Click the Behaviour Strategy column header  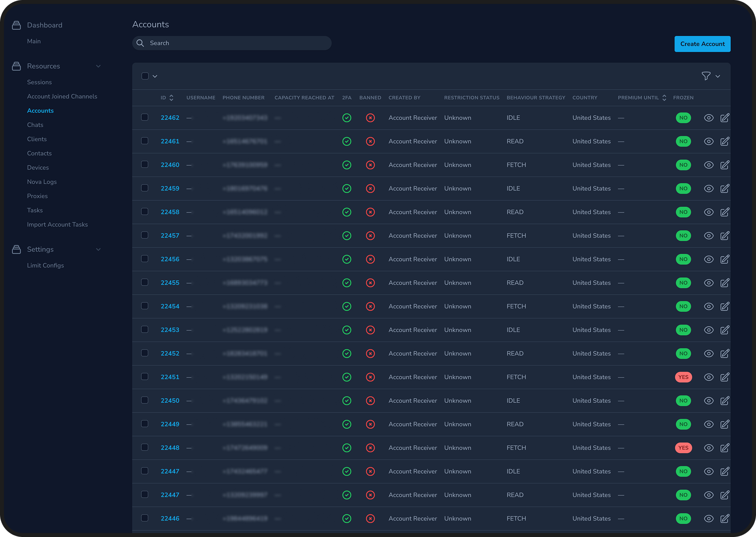(536, 98)
